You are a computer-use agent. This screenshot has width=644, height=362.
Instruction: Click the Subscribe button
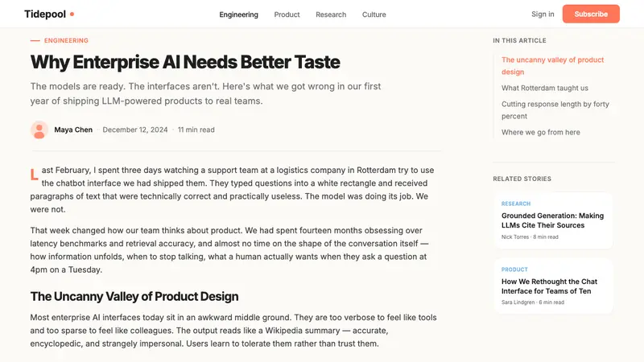point(591,14)
